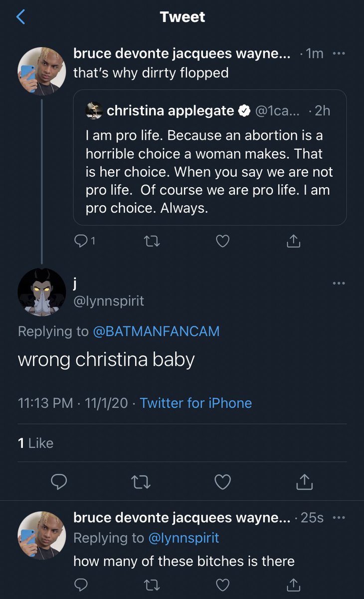Reply to 'how many of these' tweet

coord(81,584)
